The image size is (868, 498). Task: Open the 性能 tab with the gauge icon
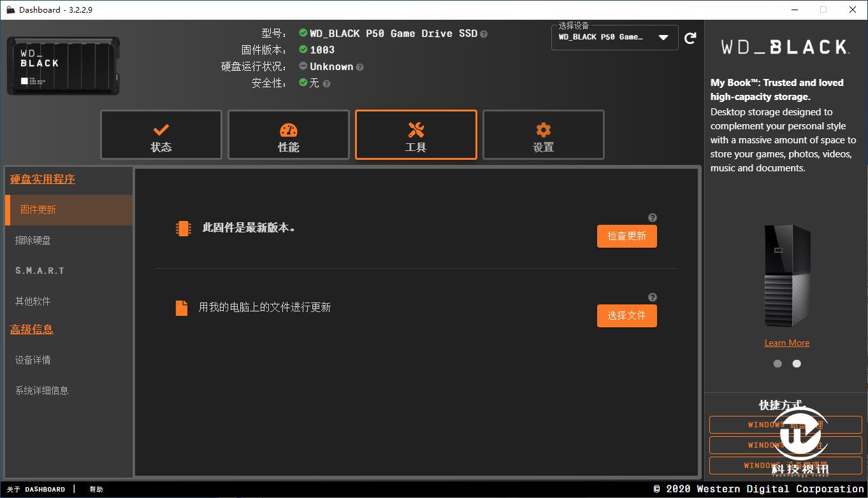coord(288,134)
